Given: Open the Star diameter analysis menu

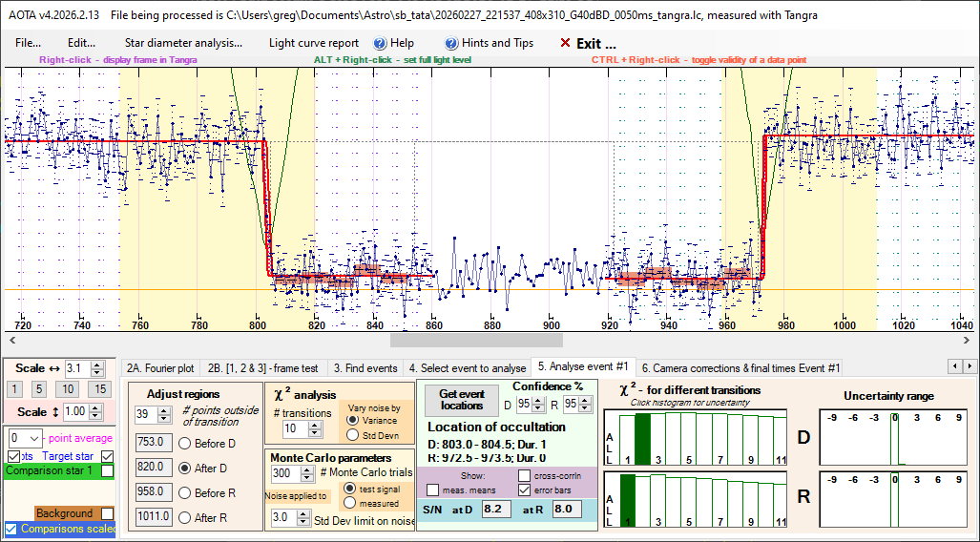Looking at the screenshot, I should (183, 43).
